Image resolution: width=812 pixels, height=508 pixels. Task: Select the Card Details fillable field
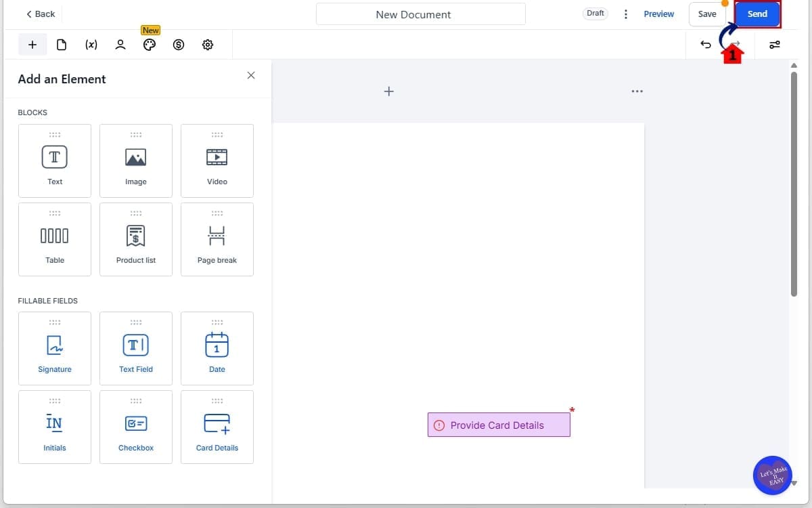(217, 427)
